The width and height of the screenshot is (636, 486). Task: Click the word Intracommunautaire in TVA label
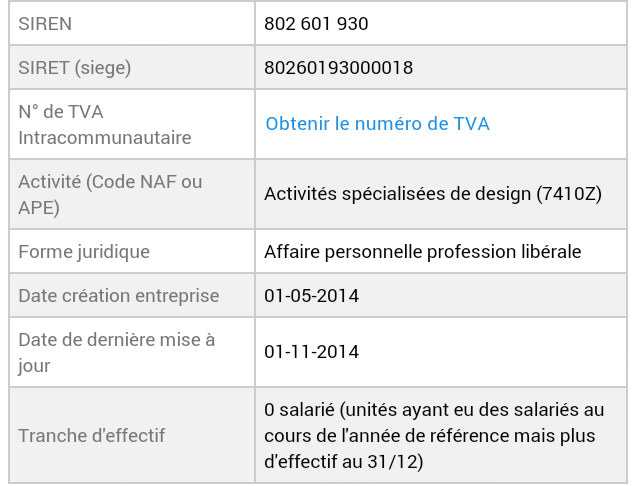(x=105, y=138)
